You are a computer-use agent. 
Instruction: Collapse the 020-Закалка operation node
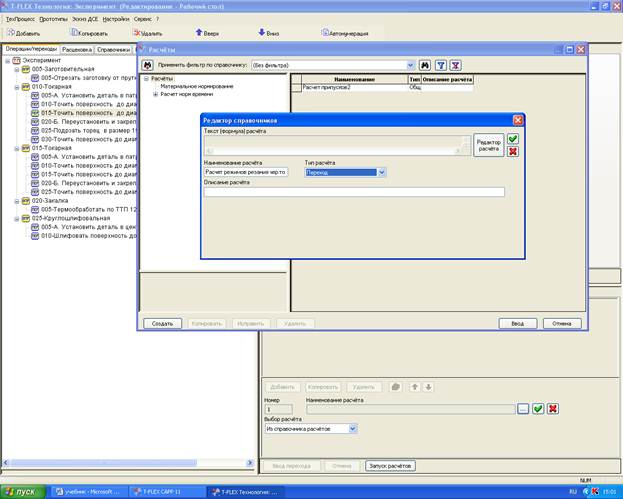17,201
